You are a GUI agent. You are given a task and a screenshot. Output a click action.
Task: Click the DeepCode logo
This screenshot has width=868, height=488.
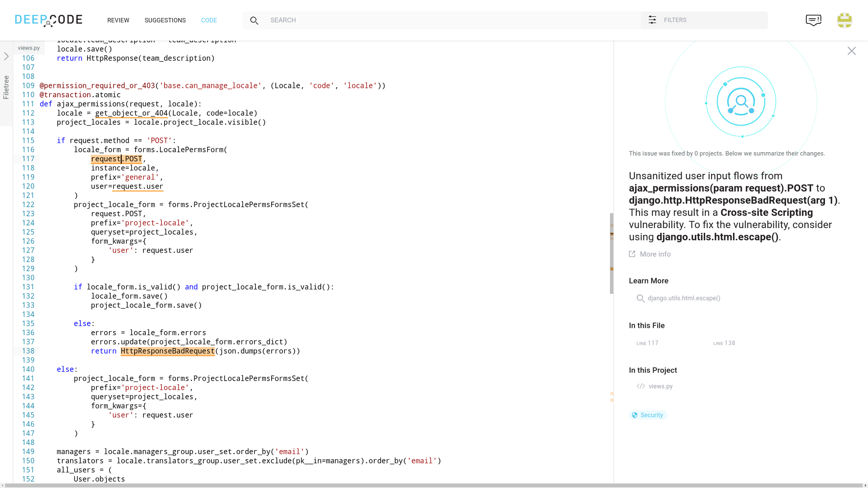tap(49, 20)
